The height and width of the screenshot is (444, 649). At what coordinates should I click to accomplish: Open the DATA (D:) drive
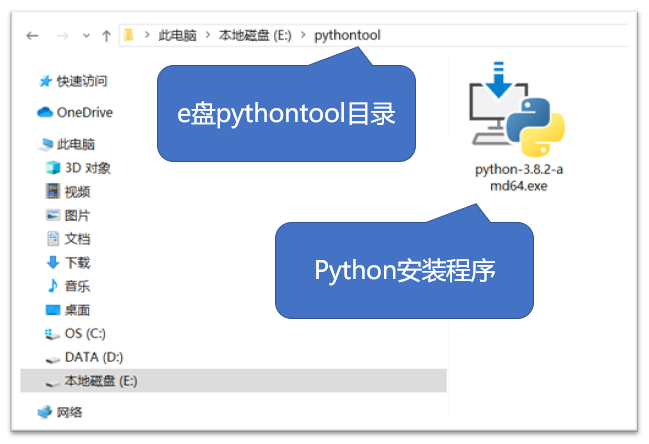click(x=94, y=357)
